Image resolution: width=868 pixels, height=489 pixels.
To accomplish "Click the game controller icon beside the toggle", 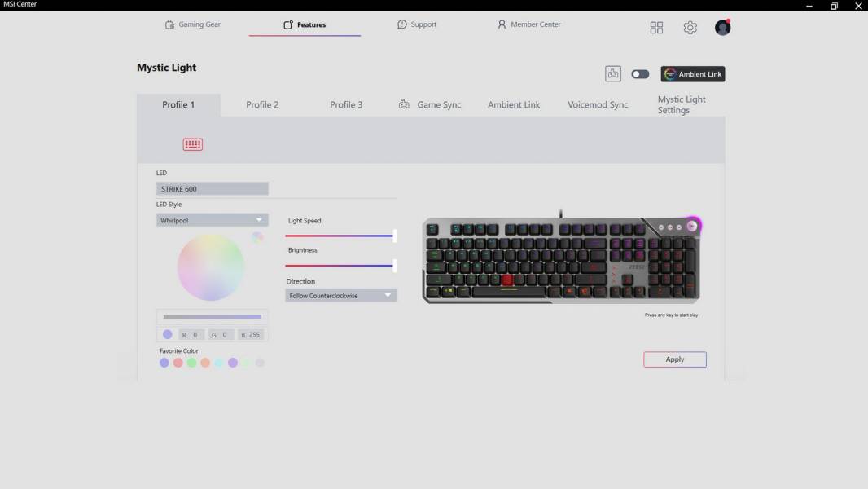I will click(613, 74).
